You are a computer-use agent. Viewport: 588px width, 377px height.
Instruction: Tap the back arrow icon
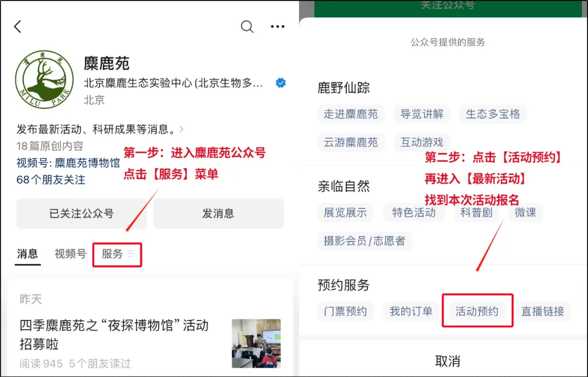pyautogui.click(x=18, y=27)
